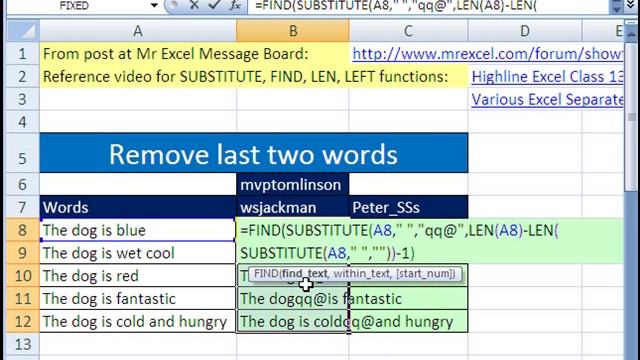The image size is (640, 360).
Task: Select cell "The dog is cold and hungry"
Action: click(x=138, y=322)
